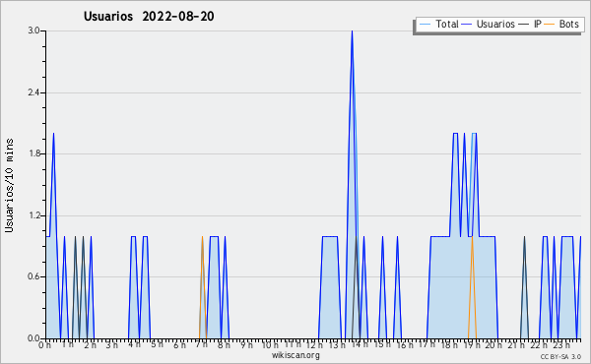
Task: Click the 0.6 y-axis value
Action: pyautogui.click(x=33, y=276)
